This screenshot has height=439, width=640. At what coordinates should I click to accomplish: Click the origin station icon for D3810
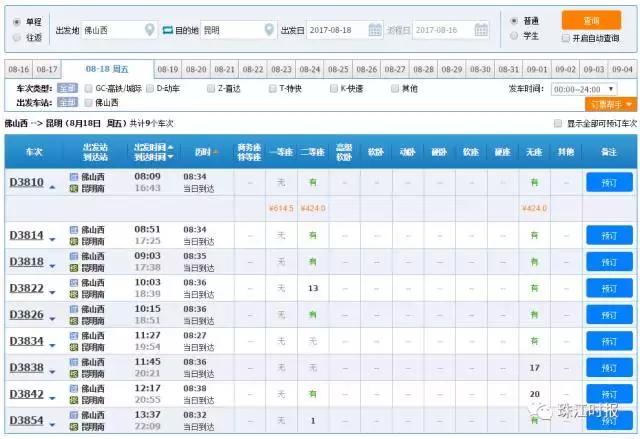coord(73,177)
